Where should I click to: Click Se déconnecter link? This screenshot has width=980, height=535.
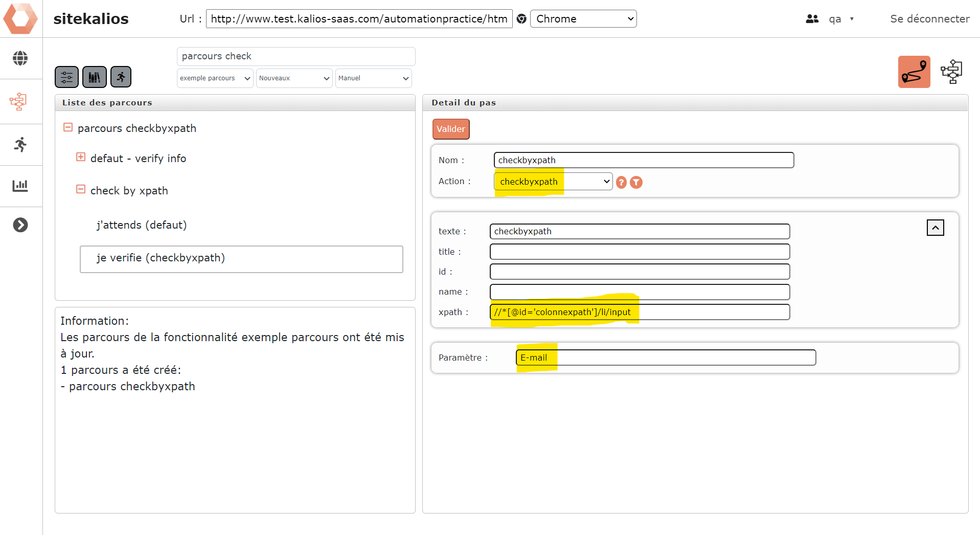click(929, 19)
